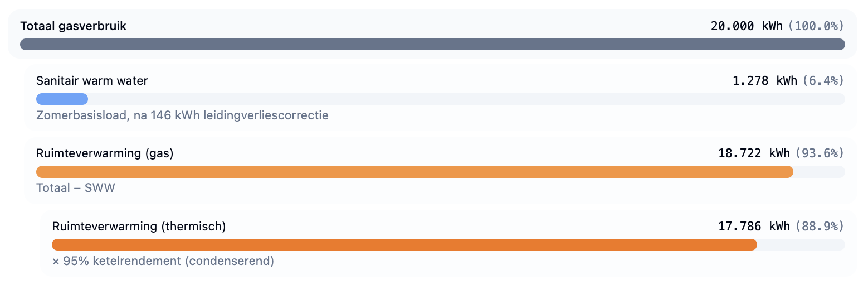The image size is (868, 289).
Task: Select the Zomerbasisload leidingverliescorrectie note
Action: click(182, 115)
